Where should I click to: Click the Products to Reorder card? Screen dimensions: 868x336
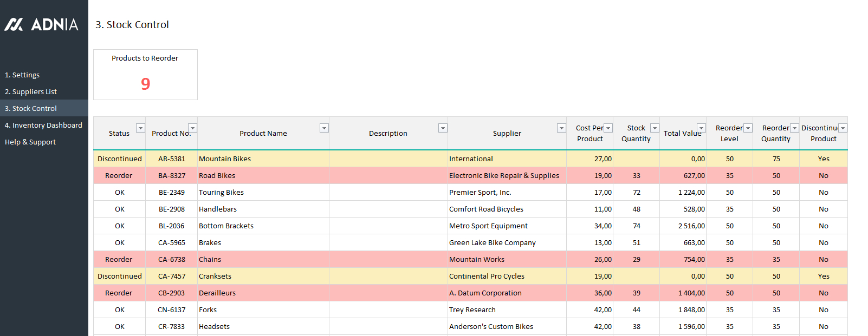click(145, 75)
